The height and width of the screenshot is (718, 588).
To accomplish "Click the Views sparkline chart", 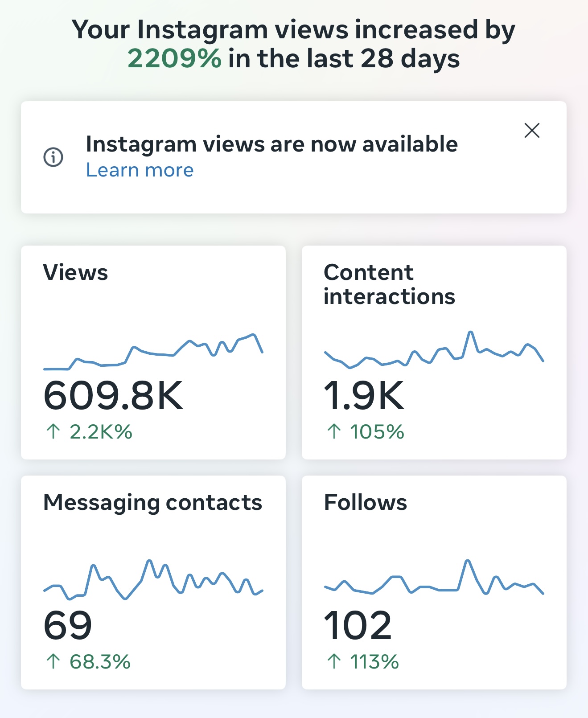I will pyautogui.click(x=153, y=352).
